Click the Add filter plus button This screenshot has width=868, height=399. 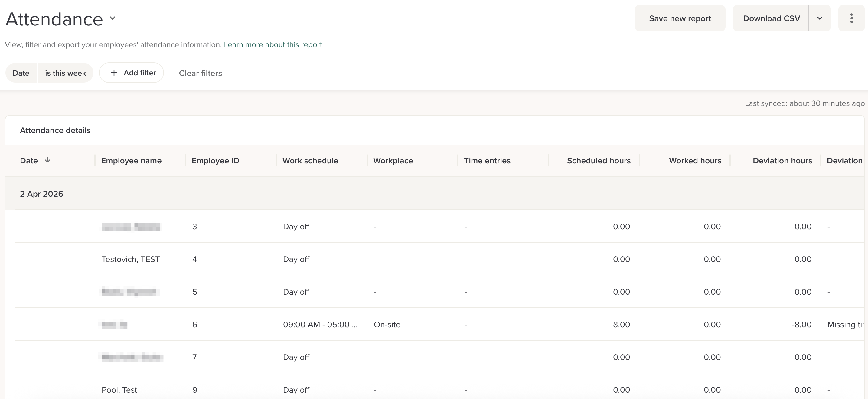click(x=132, y=73)
